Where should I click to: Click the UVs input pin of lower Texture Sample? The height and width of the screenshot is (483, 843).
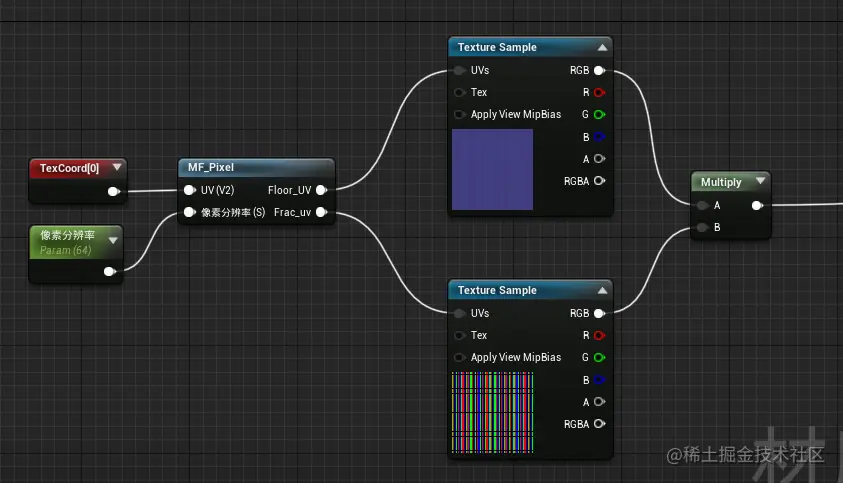coord(459,313)
